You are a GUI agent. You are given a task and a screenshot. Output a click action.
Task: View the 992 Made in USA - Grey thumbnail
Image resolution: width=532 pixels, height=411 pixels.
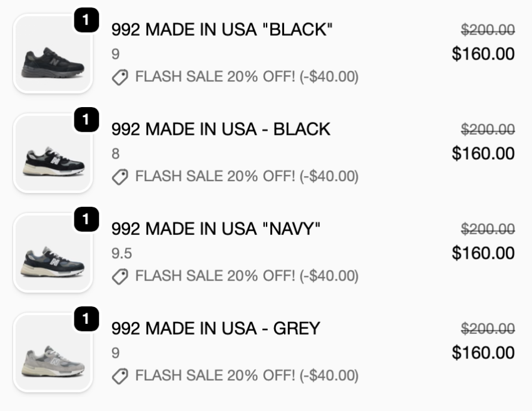coord(53,353)
